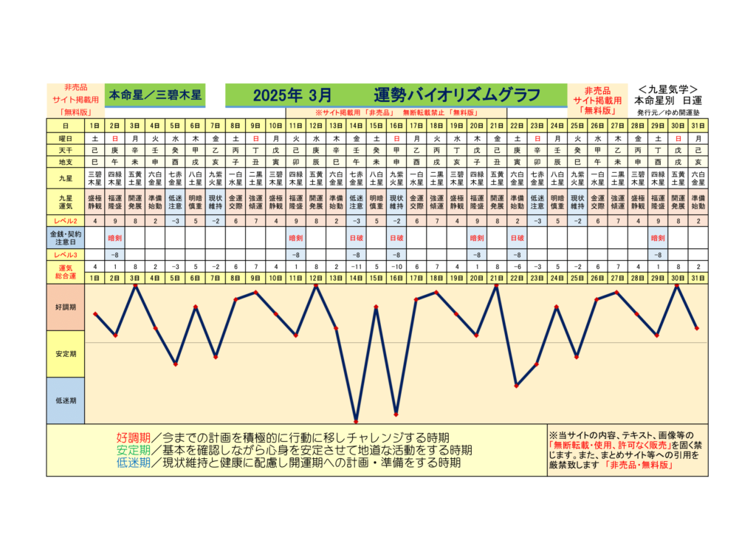Click the 日破 cell under 16日
The height and width of the screenshot is (535, 756).
(x=396, y=238)
